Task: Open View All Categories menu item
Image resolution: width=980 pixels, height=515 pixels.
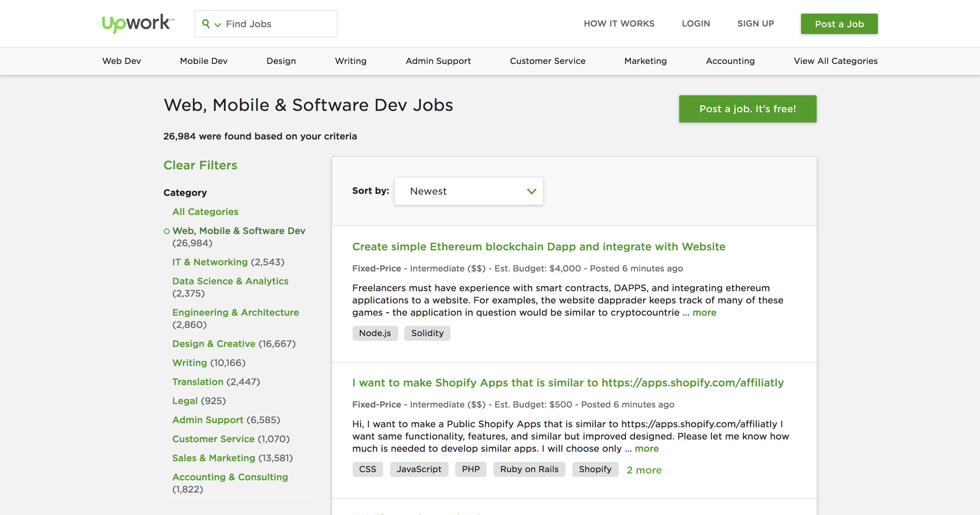Action: click(x=835, y=61)
